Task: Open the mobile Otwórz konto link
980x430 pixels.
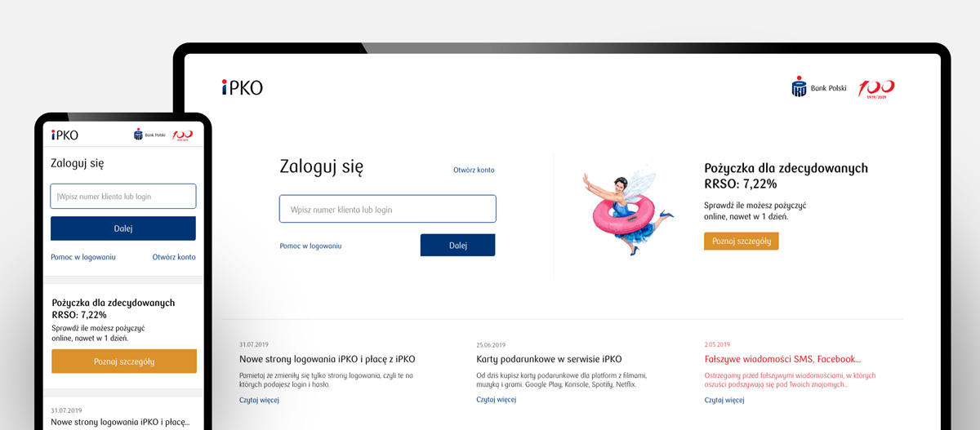Action: coord(174,257)
